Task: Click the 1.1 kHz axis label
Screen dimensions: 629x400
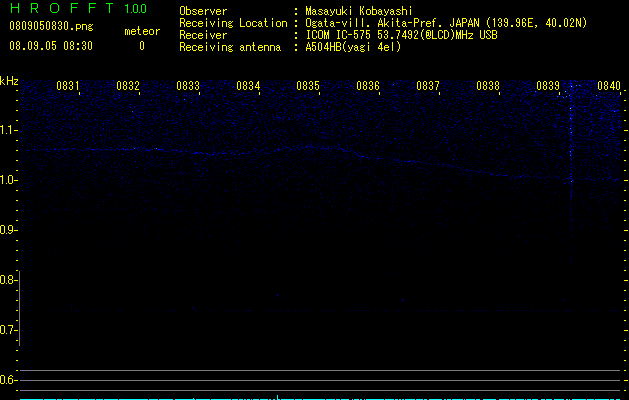Action: (x=8, y=130)
